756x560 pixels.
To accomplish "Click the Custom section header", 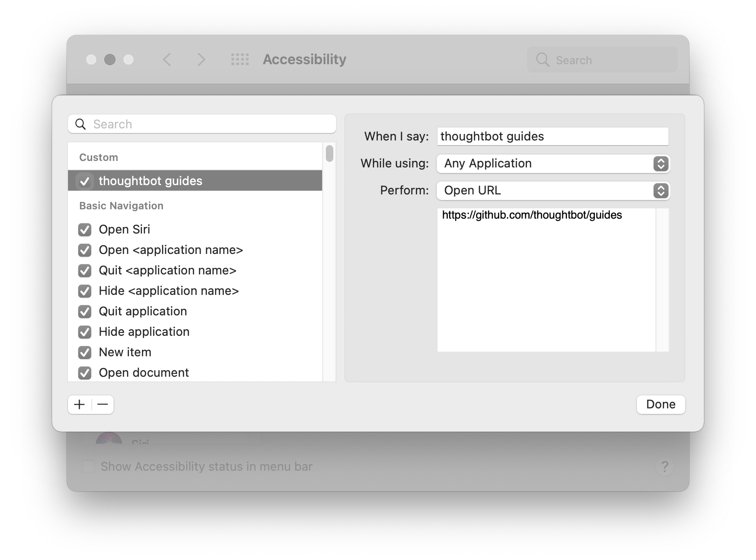I will (99, 157).
